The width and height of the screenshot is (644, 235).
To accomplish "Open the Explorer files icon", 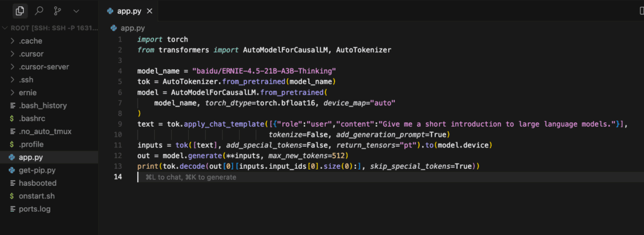I will pos(19,11).
